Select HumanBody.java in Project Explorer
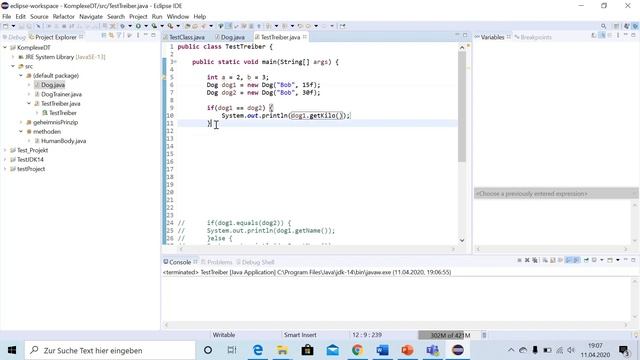Viewport: 640px width, 360px height. pyautogui.click(x=63, y=141)
